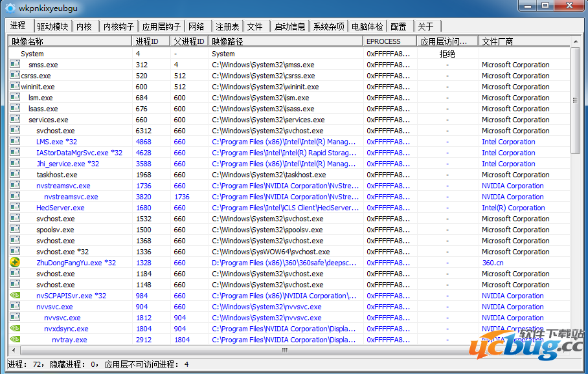Click the icon of nvvsvc.exe PID 1812
The width and height of the screenshot is (588, 374).
tap(15, 318)
